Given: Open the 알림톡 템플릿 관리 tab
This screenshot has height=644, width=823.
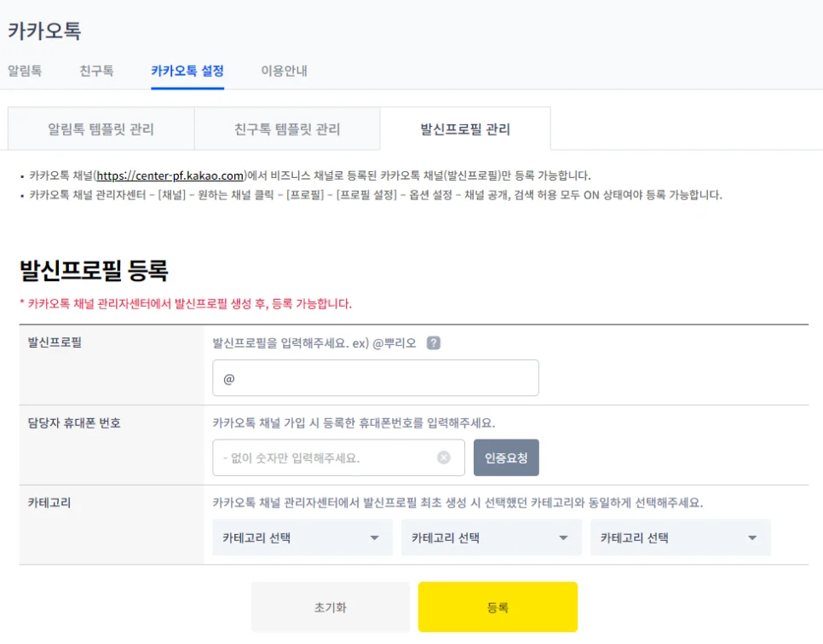Looking at the screenshot, I should click(101, 129).
